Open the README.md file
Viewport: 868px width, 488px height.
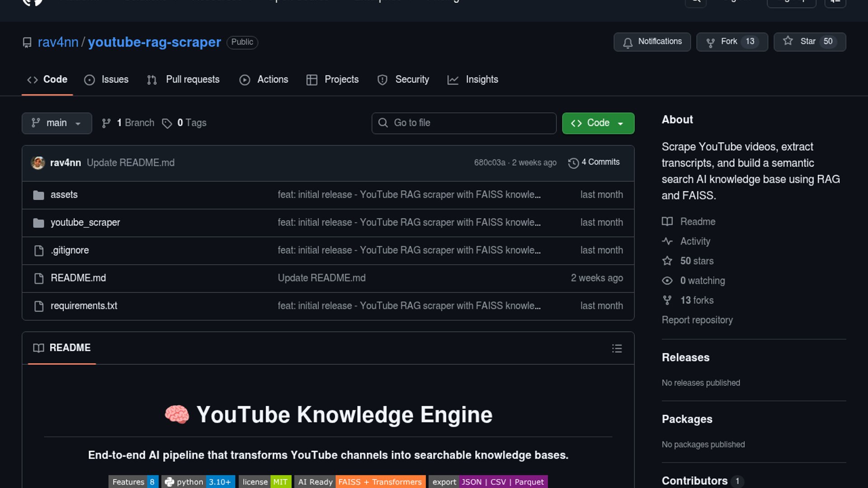coord(78,278)
